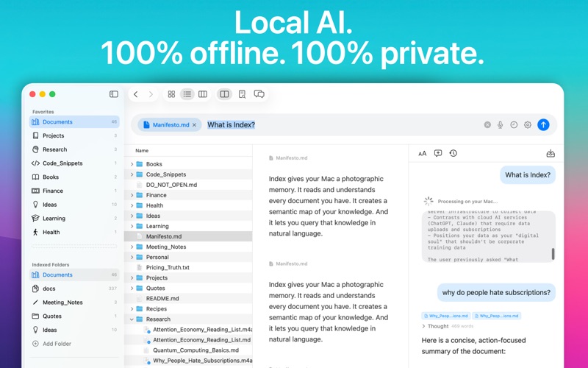Expand the Personal folder
The width and height of the screenshot is (588, 368).
[x=132, y=257]
